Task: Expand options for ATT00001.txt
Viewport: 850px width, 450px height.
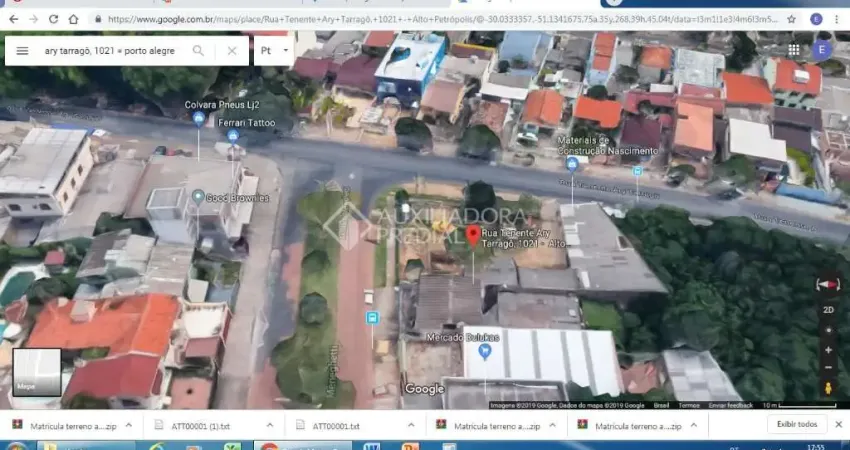Action: pos(411,426)
